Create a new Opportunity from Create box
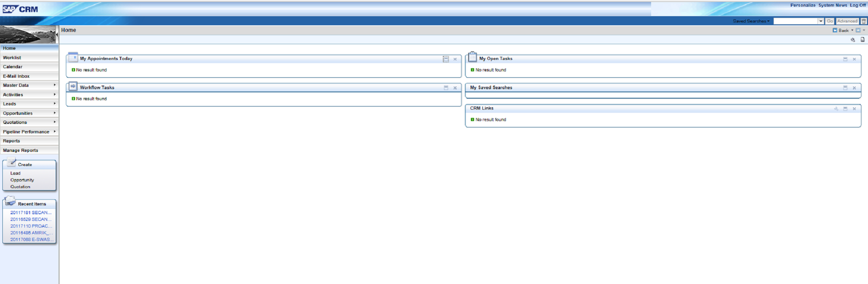The width and height of the screenshot is (868, 284). tap(22, 180)
